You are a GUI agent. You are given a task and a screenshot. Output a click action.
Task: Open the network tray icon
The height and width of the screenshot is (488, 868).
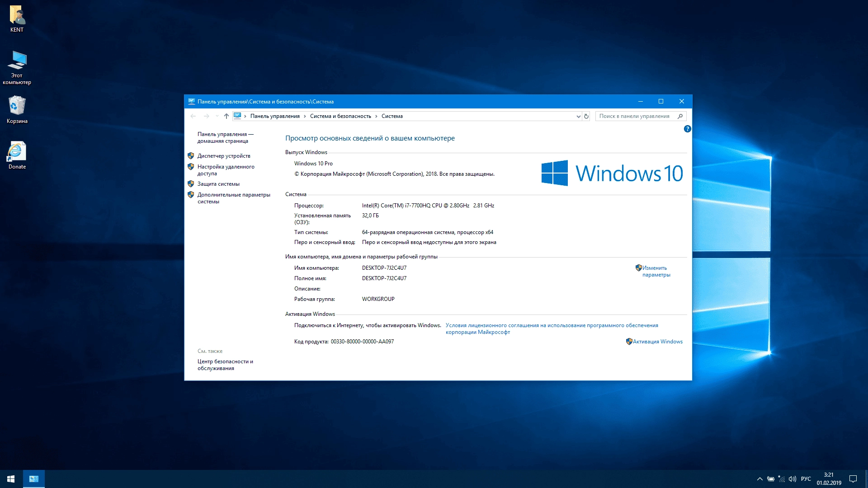pos(782,479)
